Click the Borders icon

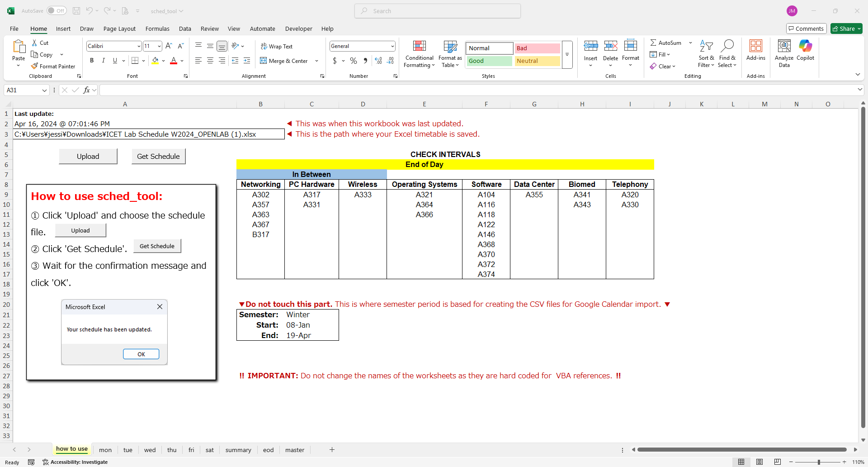[135, 61]
